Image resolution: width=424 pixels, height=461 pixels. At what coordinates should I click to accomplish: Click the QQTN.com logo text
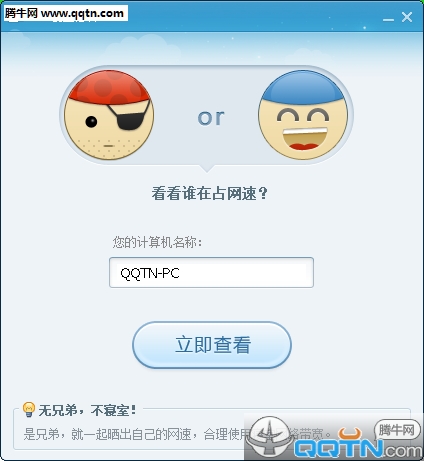(x=358, y=448)
